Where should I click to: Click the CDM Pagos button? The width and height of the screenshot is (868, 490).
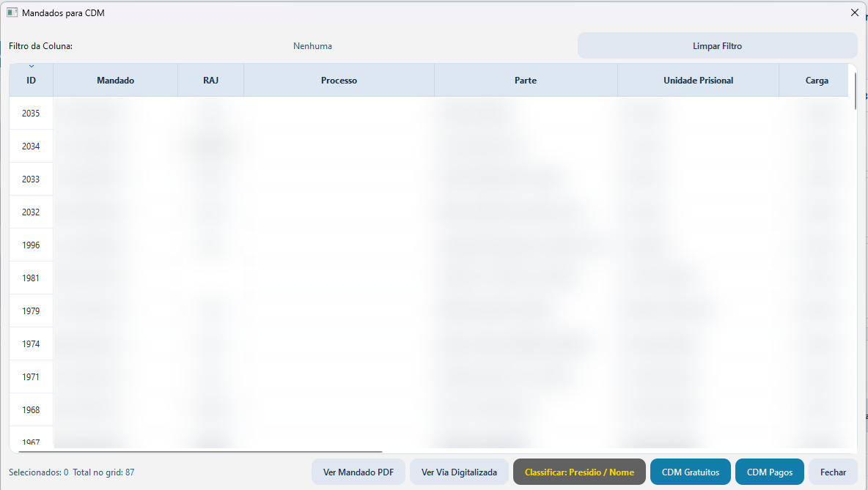click(770, 472)
